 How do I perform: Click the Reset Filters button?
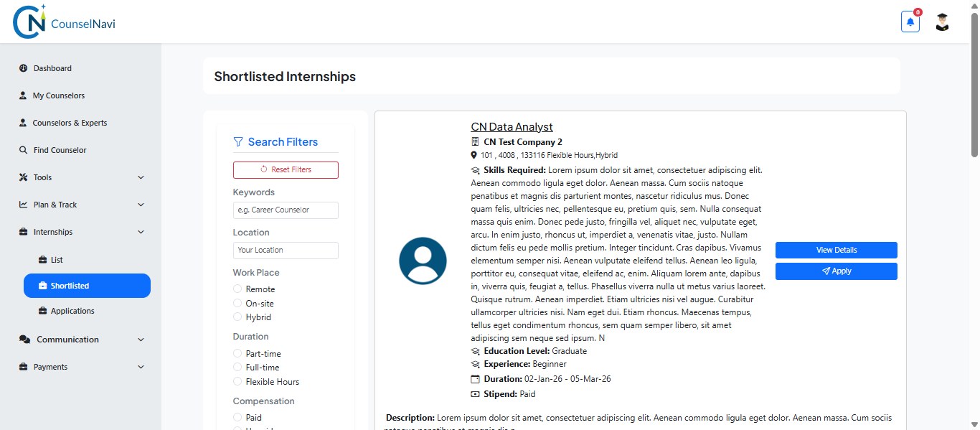[x=286, y=169]
